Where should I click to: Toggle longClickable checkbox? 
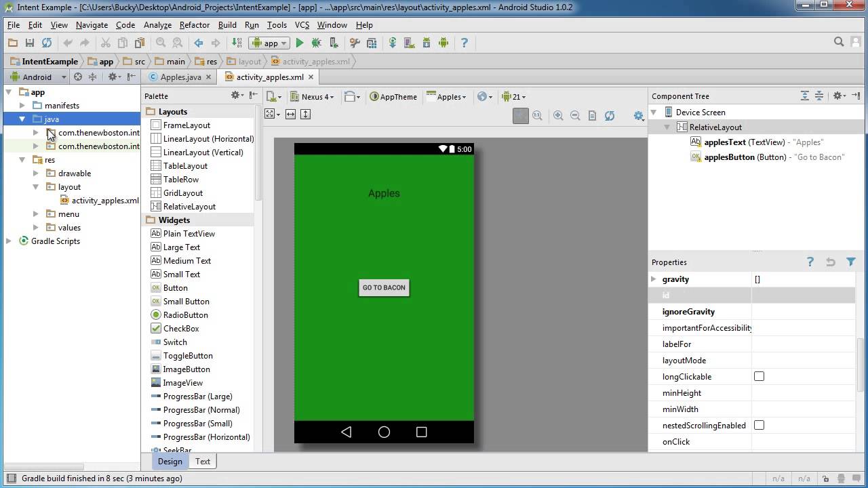click(x=759, y=377)
